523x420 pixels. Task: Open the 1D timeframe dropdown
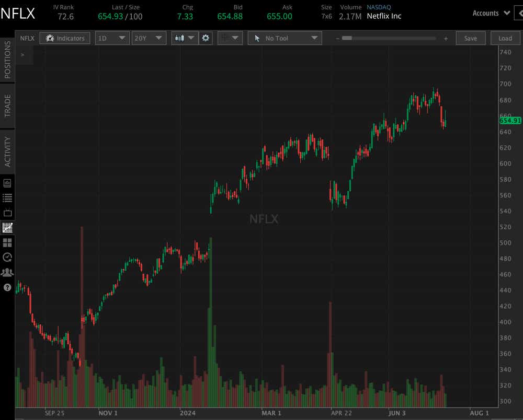pos(112,38)
